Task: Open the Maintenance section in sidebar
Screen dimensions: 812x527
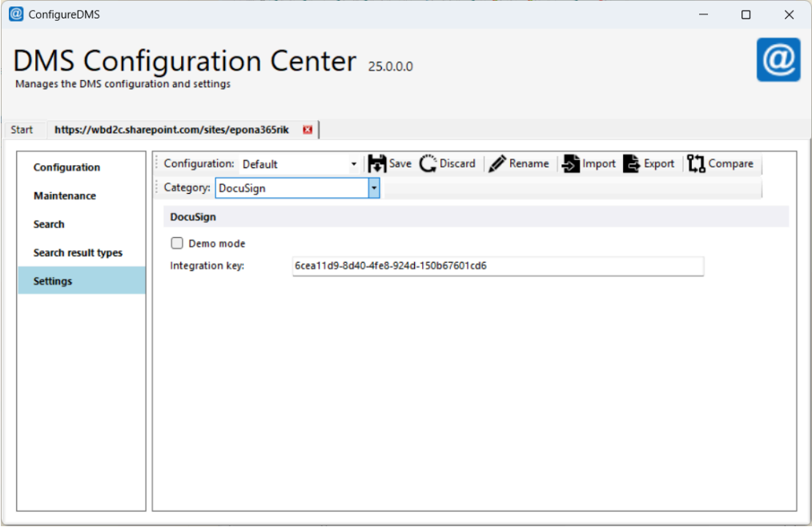Action: (x=65, y=196)
